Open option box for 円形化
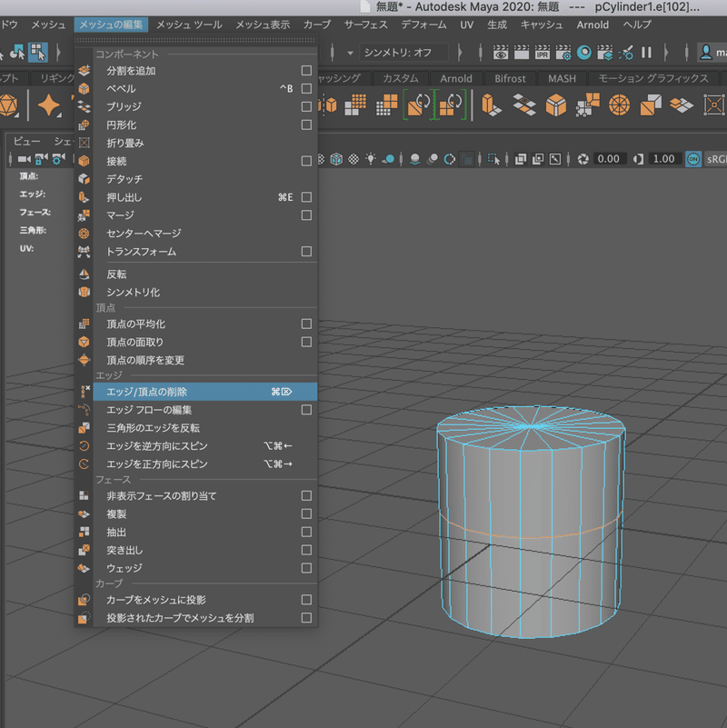This screenshot has width=727, height=728. 306,125
